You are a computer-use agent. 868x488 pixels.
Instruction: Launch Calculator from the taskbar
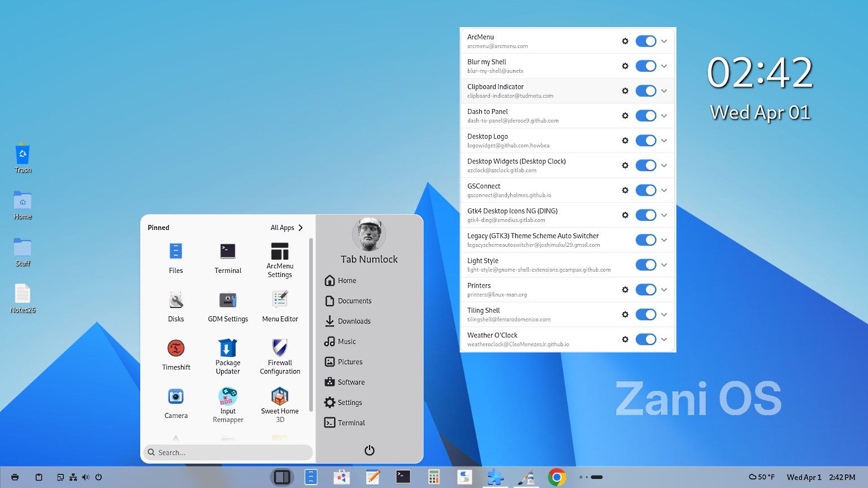pyautogui.click(x=434, y=477)
